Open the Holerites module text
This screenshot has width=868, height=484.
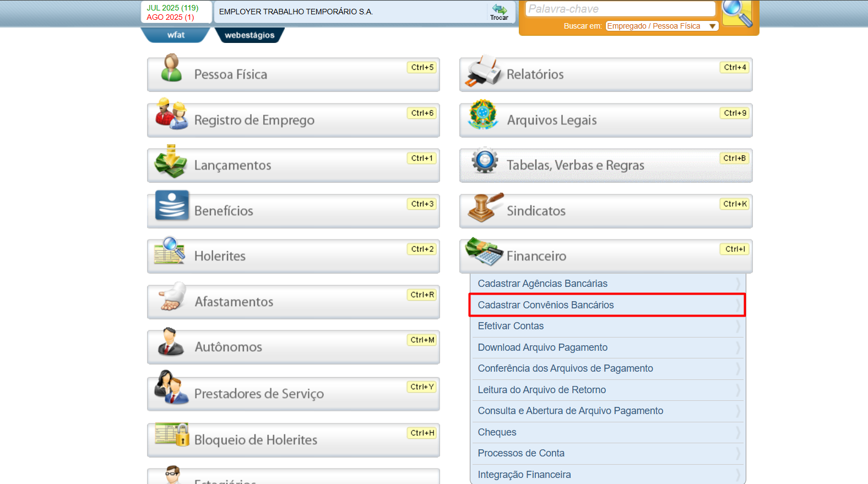coord(220,256)
